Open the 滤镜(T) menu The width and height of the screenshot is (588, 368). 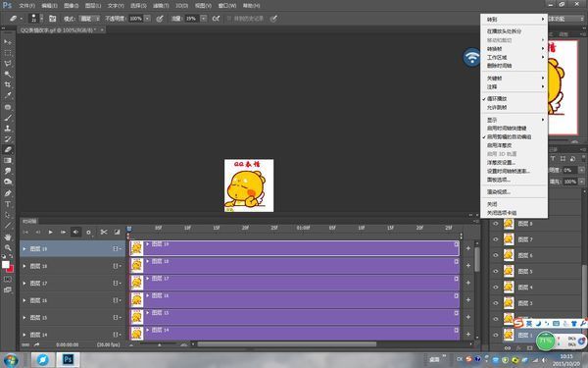[161, 6]
